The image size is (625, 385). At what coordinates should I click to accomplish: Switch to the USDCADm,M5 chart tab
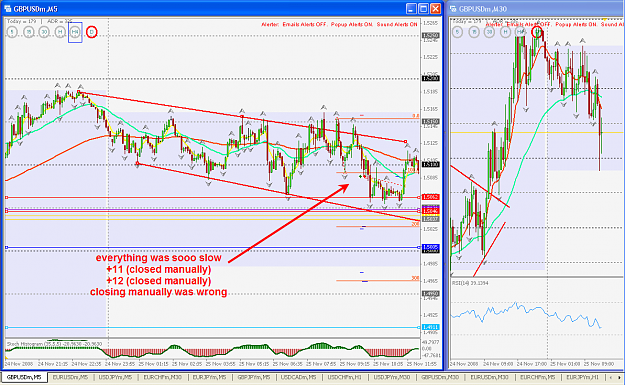click(x=299, y=377)
